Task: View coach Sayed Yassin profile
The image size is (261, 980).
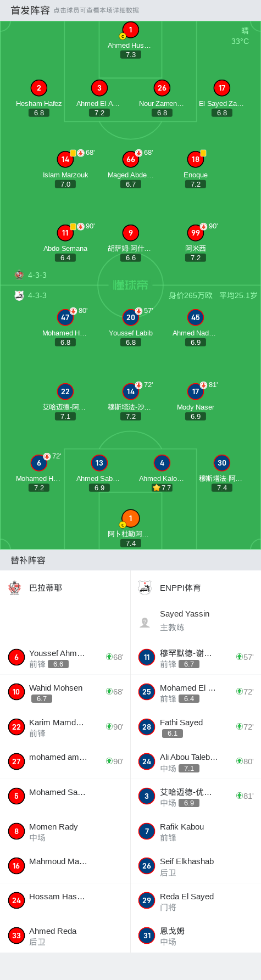Action: tap(196, 620)
